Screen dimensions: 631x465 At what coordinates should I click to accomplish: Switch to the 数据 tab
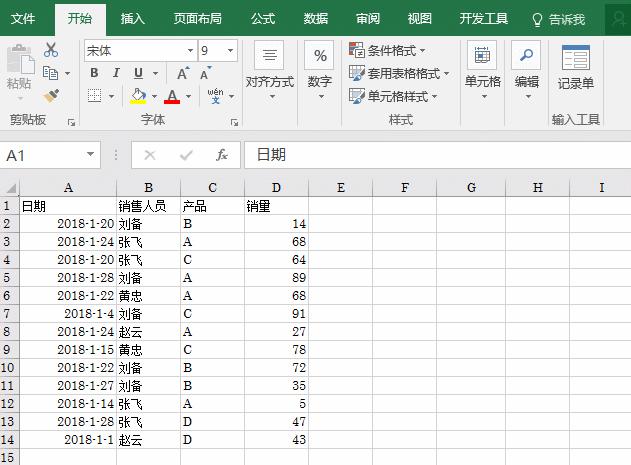click(316, 19)
